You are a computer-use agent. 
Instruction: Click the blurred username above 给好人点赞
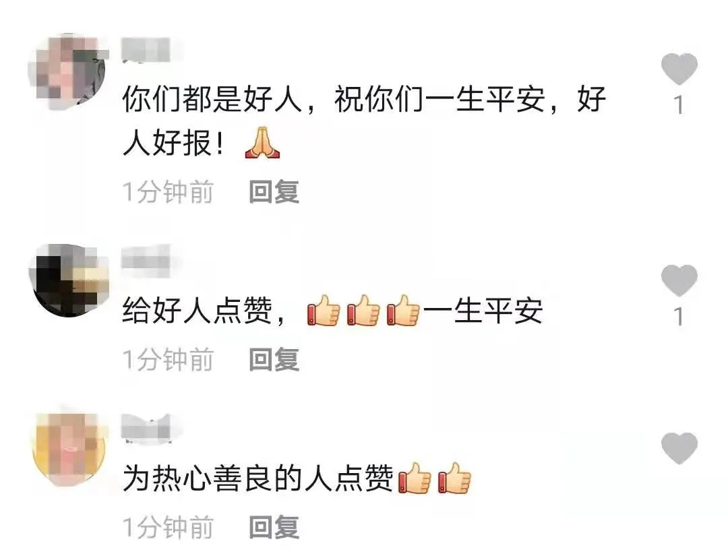coord(146,259)
